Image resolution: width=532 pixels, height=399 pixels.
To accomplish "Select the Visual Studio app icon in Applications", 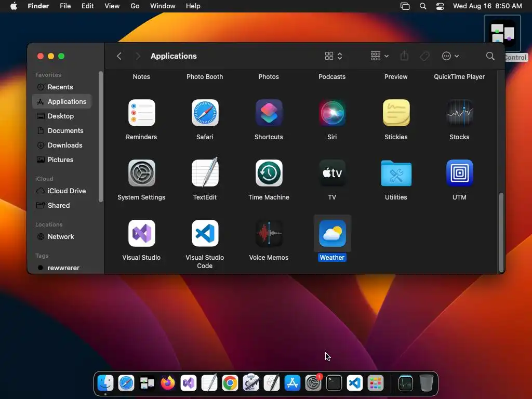I will (141, 233).
